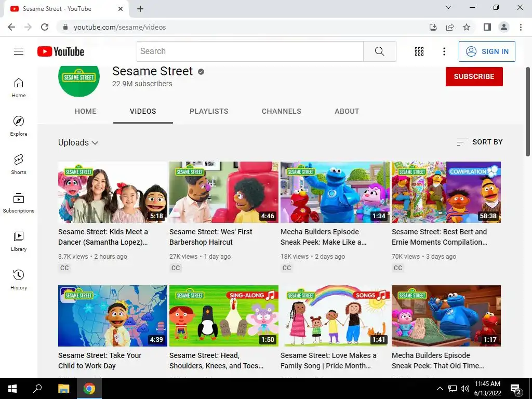
Task: Open File Explorer from the taskbar
Action: 63,389
